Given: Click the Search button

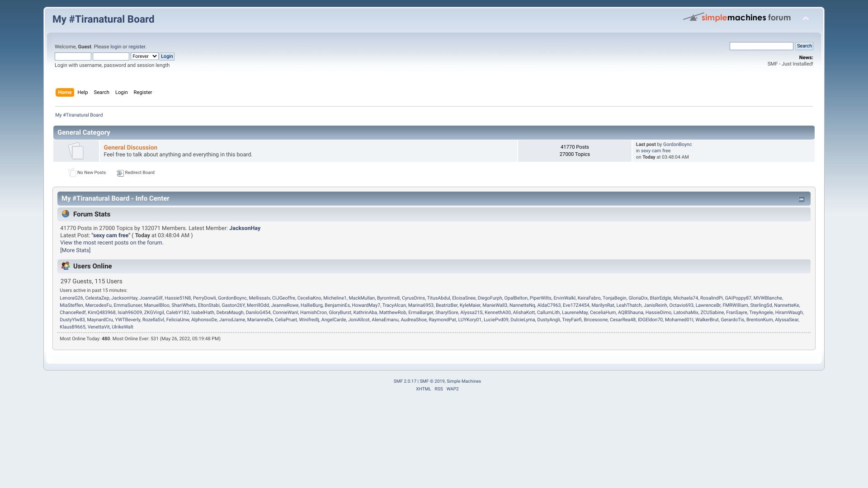Looking at the screenshot, I should (804, 46).
